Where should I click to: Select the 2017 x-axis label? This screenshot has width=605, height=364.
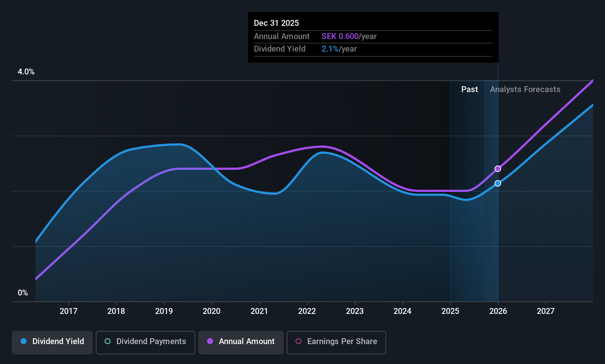pos(69,311)
